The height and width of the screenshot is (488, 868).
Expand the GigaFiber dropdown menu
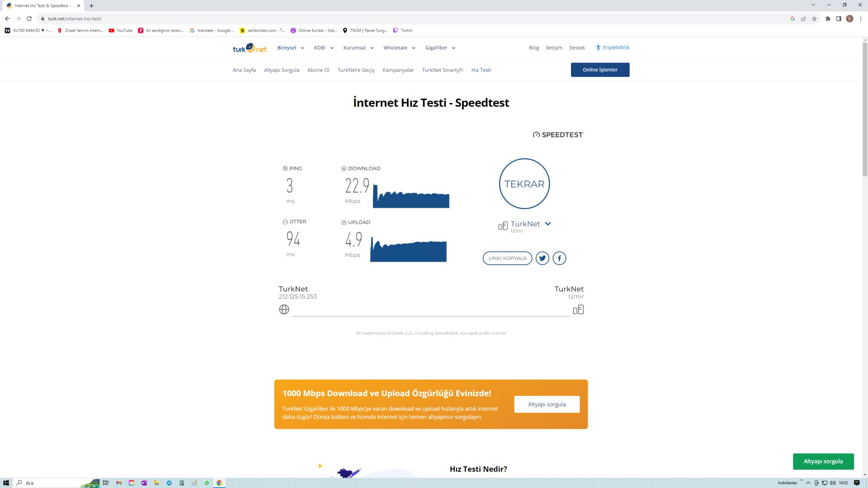[x=440, y=48]
